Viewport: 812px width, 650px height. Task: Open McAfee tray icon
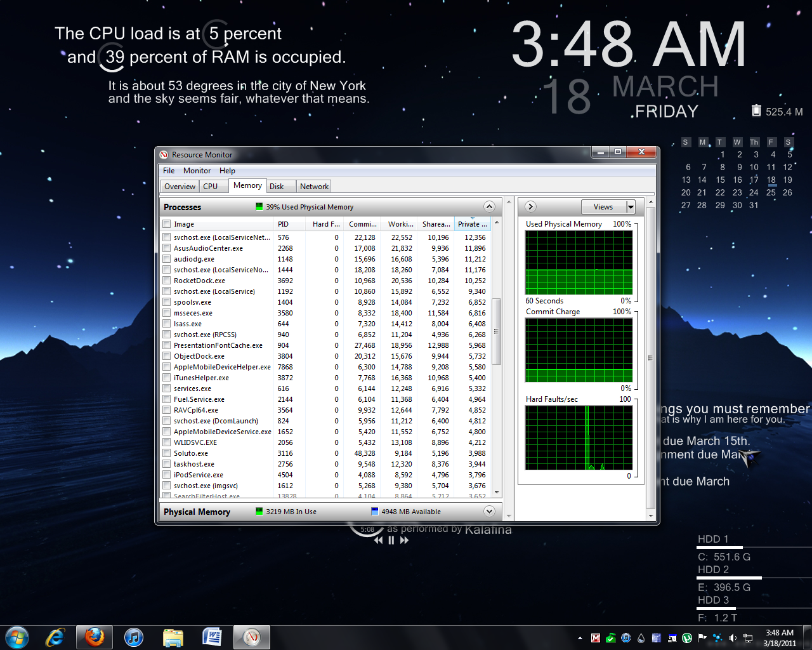coord(596,638)
